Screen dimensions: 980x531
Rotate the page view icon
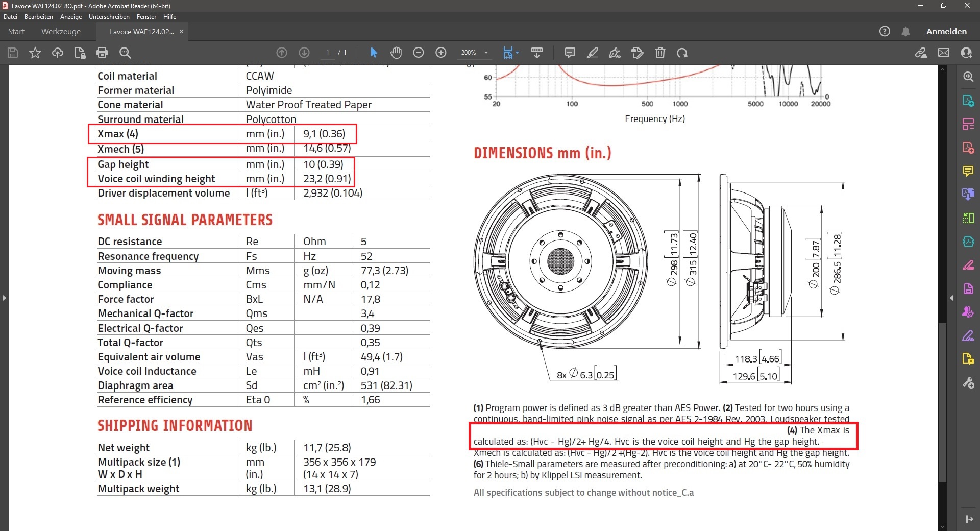click(x=682, y=53)
